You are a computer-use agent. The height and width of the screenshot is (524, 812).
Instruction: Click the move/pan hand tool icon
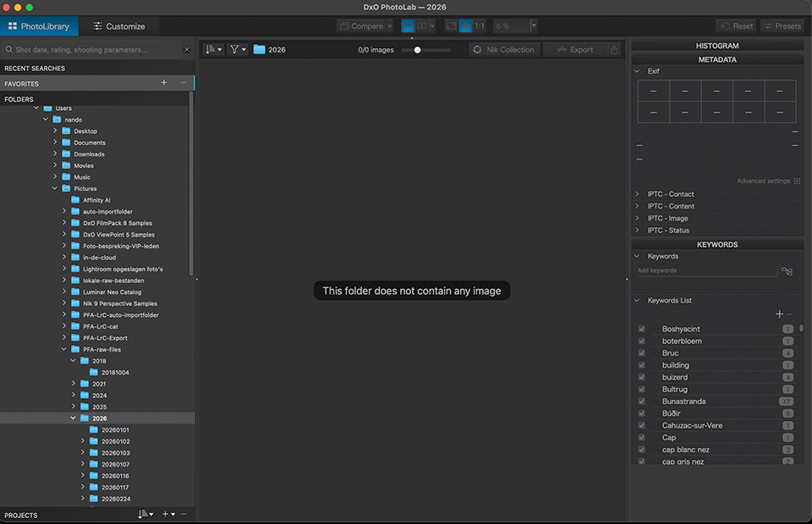[465, 26]
